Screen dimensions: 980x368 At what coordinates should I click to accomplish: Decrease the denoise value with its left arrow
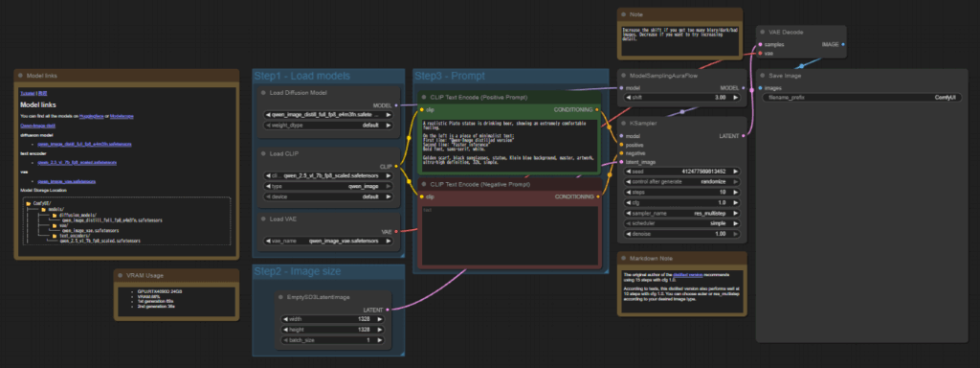coord(628,234)
